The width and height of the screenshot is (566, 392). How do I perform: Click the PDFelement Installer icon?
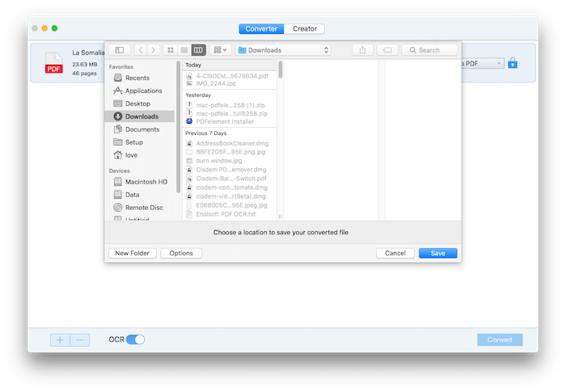click(189, 122)
